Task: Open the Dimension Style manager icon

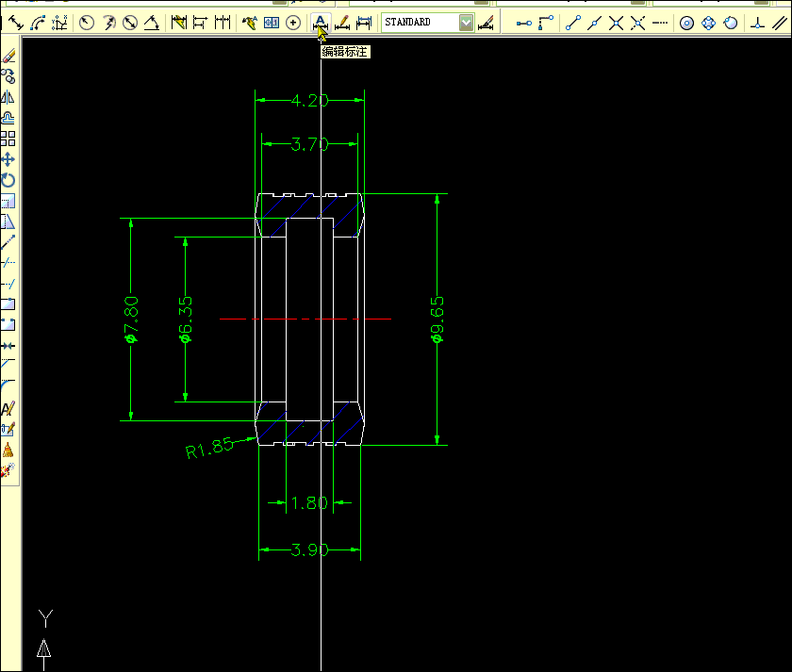Action: tap(486, 23)
